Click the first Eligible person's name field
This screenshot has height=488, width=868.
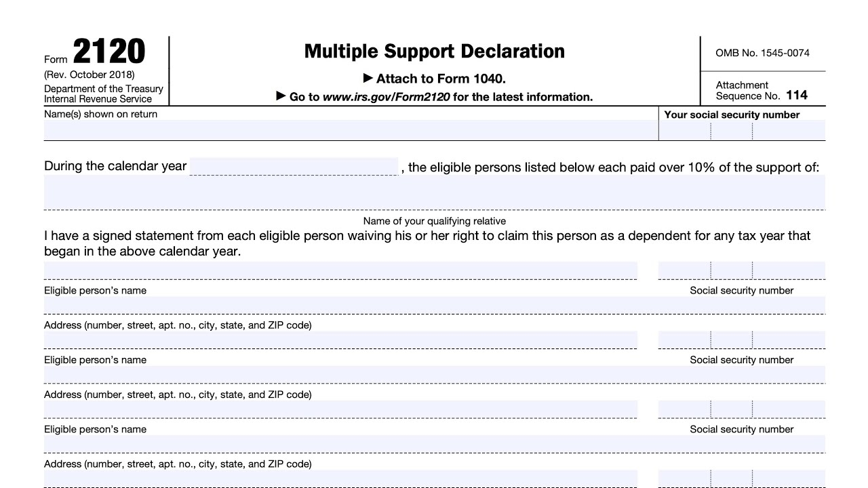point(340,270)
